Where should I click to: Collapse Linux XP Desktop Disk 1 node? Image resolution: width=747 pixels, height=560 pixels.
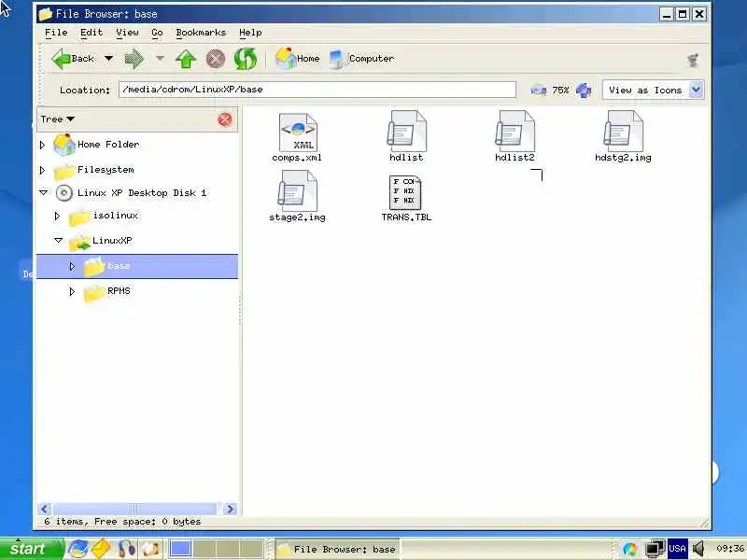[43, 193]
